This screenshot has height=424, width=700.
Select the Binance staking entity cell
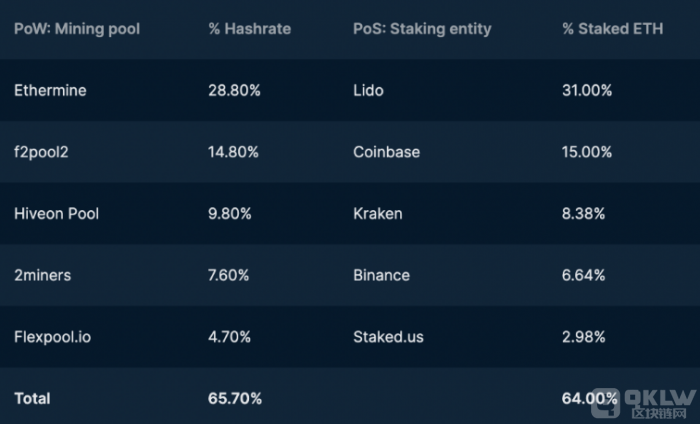click(x=381, y=275)
